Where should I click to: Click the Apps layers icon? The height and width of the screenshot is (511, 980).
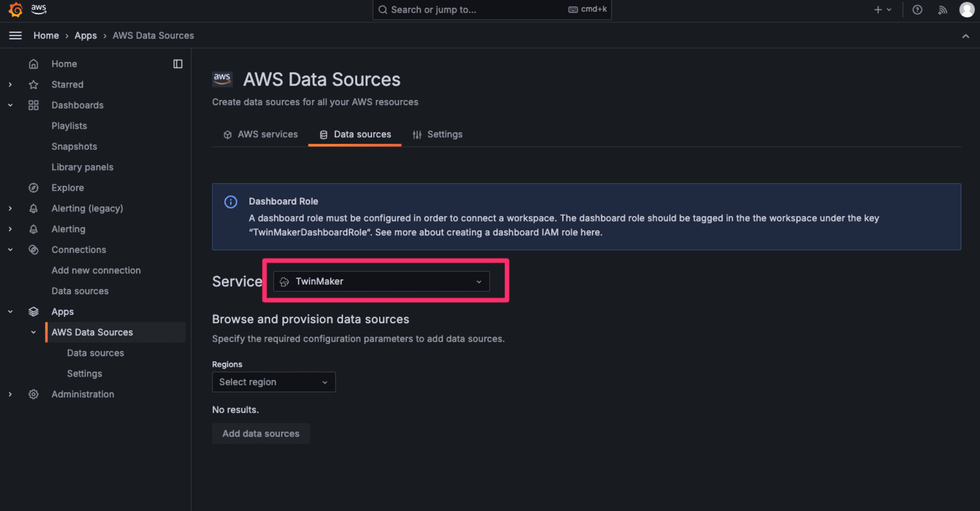tap(33, 311)
